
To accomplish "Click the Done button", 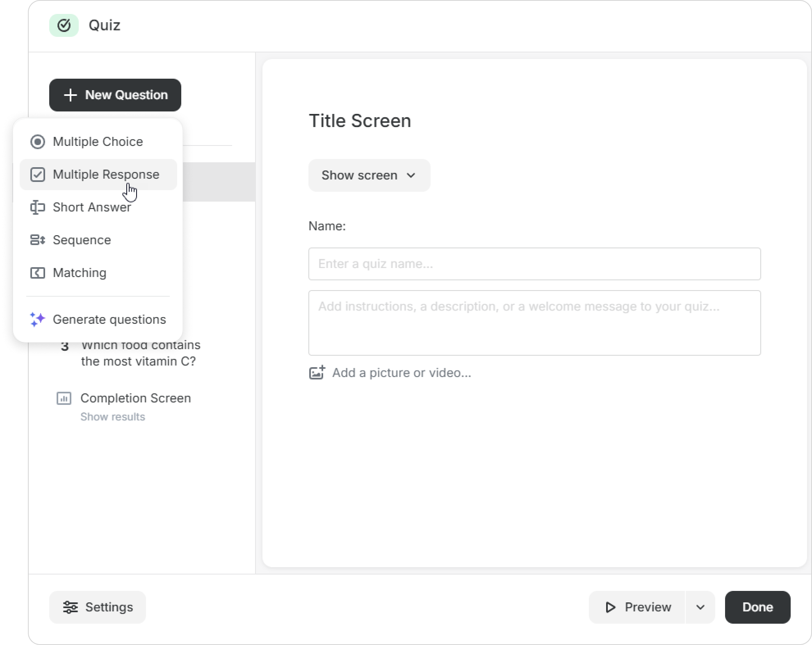I will [x=758, y=607].
